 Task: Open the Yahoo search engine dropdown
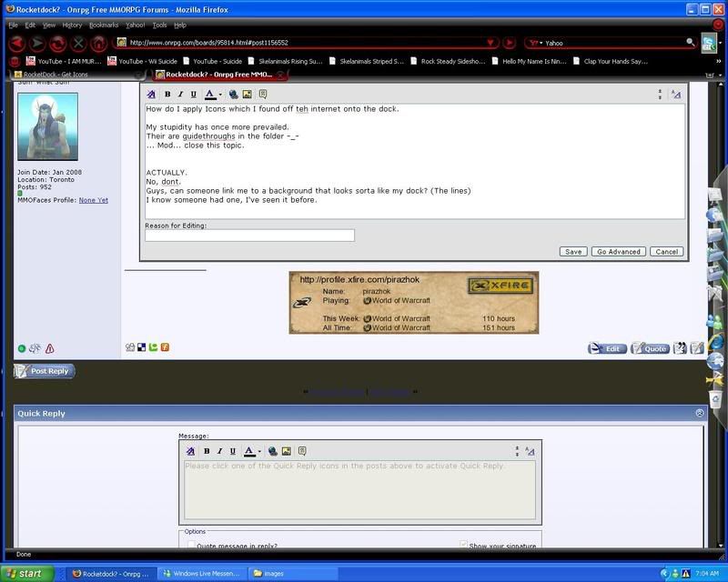click(x=536, y=43)
